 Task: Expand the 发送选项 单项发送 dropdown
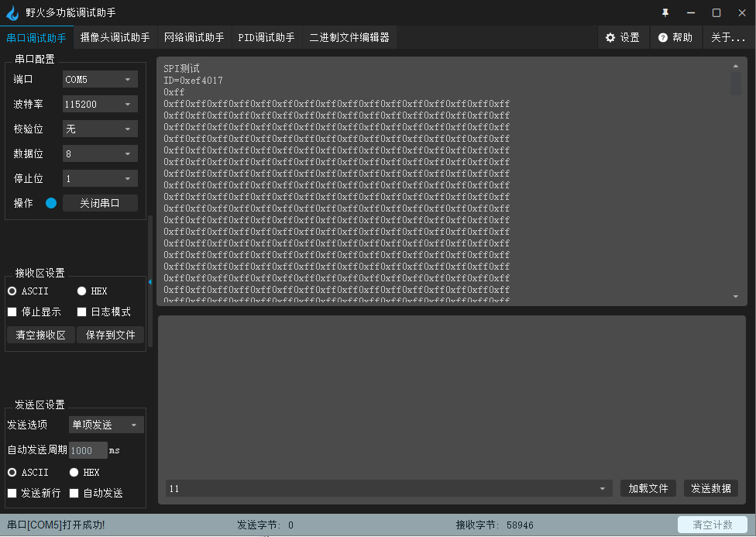pos(105,424)
